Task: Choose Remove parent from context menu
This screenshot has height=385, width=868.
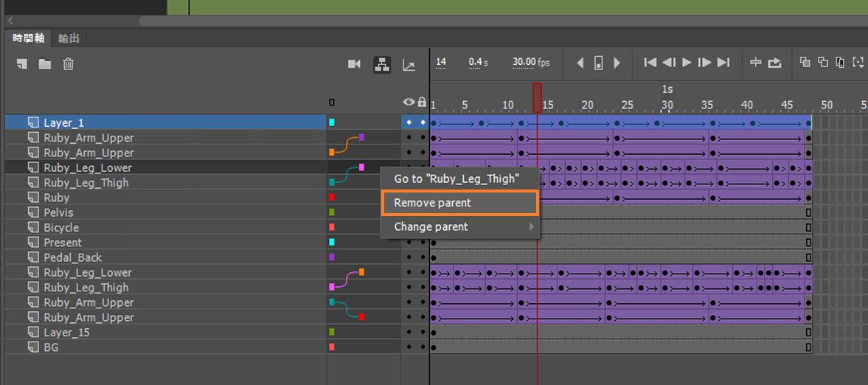Action: click(x=459, y=203)
